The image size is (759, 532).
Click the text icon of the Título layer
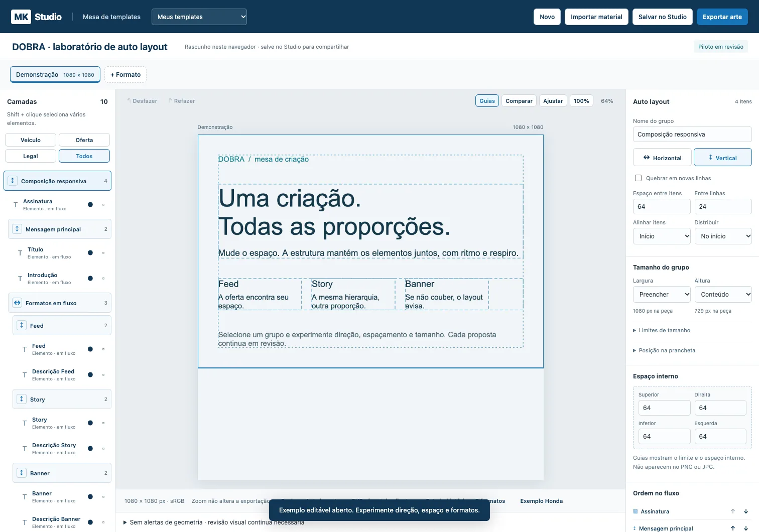point(20,253)
